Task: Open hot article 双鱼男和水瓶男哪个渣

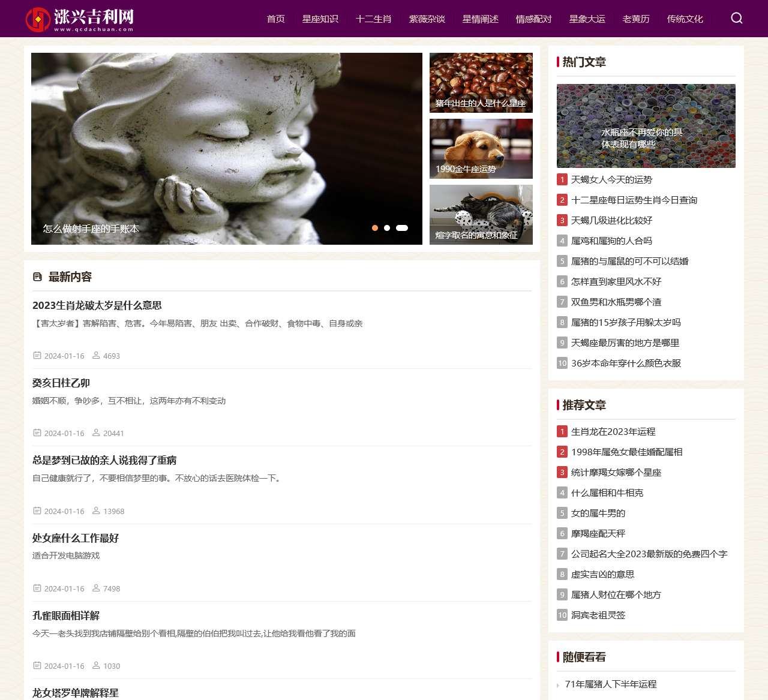Action: tap(616, 302)
